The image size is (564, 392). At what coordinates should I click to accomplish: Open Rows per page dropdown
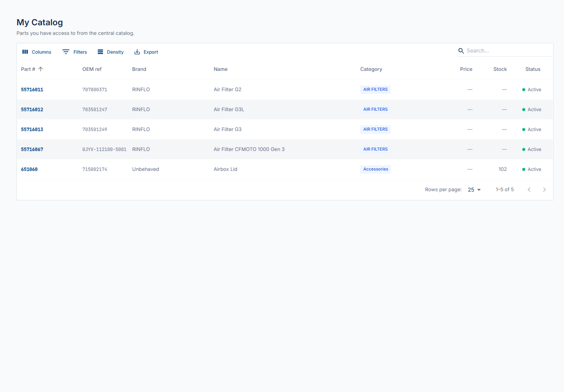474,190
